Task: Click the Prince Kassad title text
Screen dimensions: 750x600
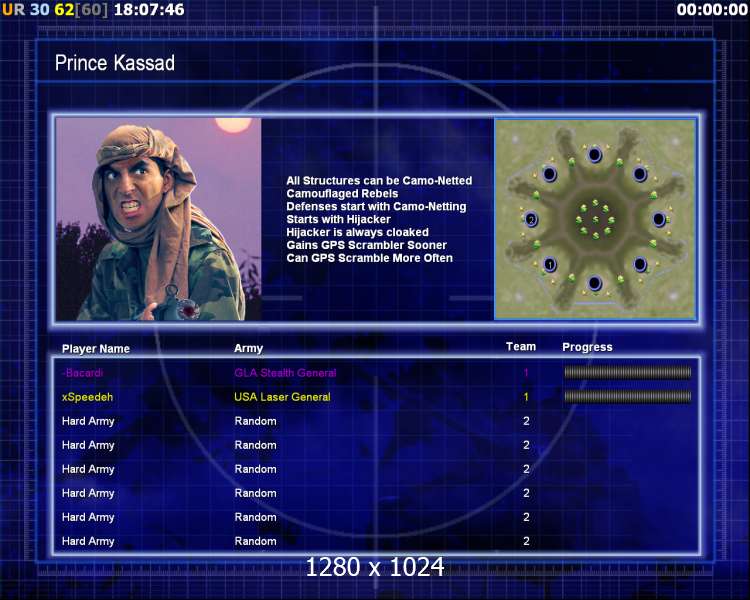Action: (115, 63)
